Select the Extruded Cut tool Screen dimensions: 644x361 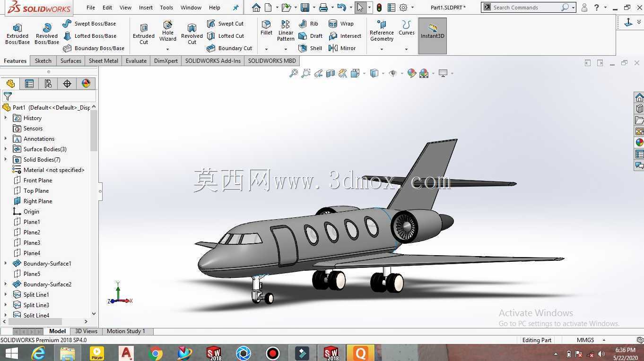(144, 34)
